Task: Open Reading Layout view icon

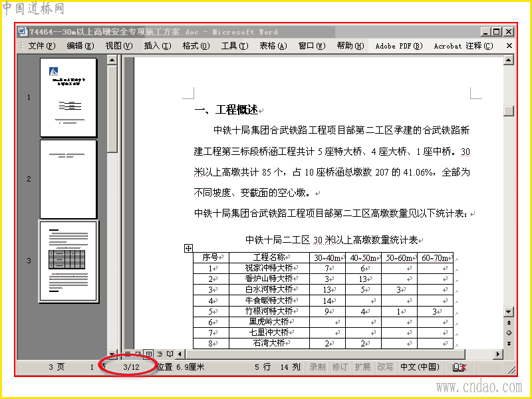Action: click(170, 354)
